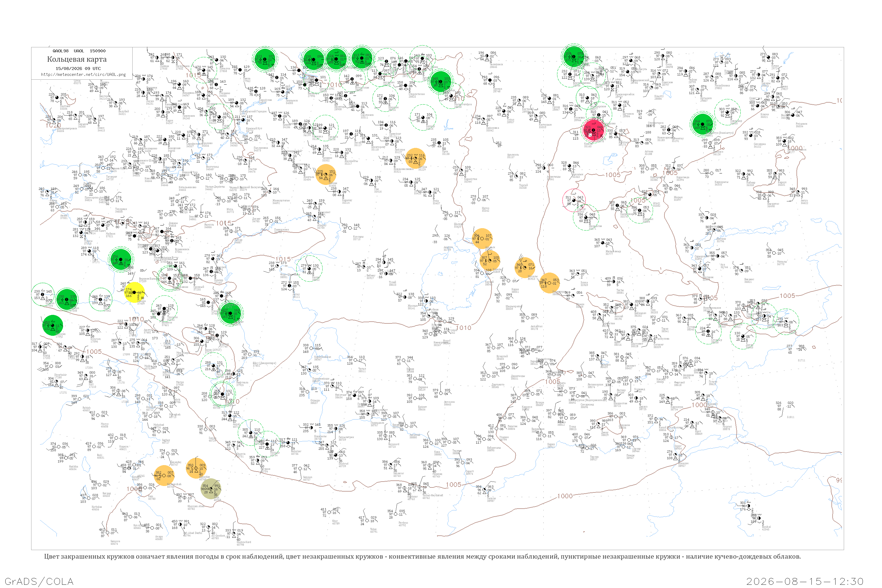The image size is (882, 588).
Task: Click the station label "Babulsar 40736"
Action: (296, 453)
